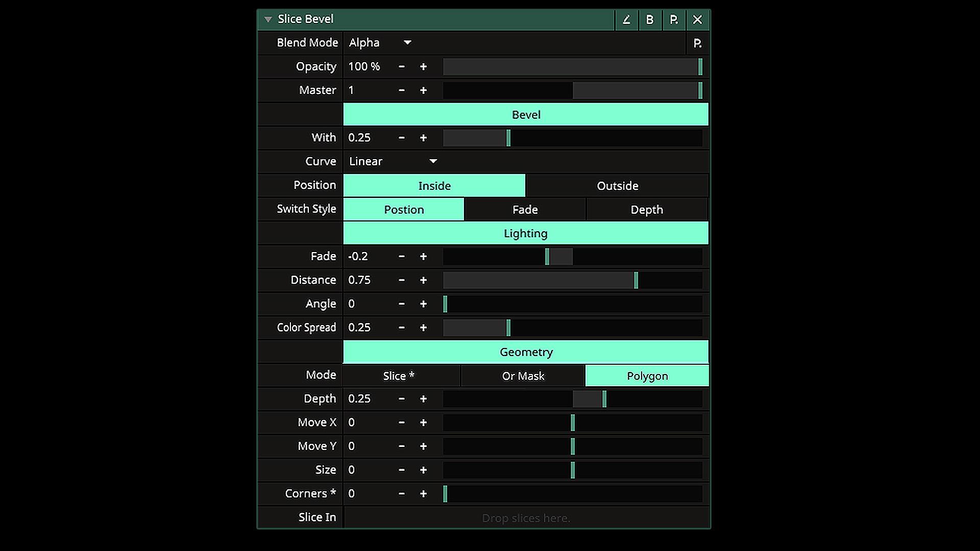Viewport: 980px width, 551px height.
Task: Click the Distance 0.75 value field
Action: click(x=360, y=280)
